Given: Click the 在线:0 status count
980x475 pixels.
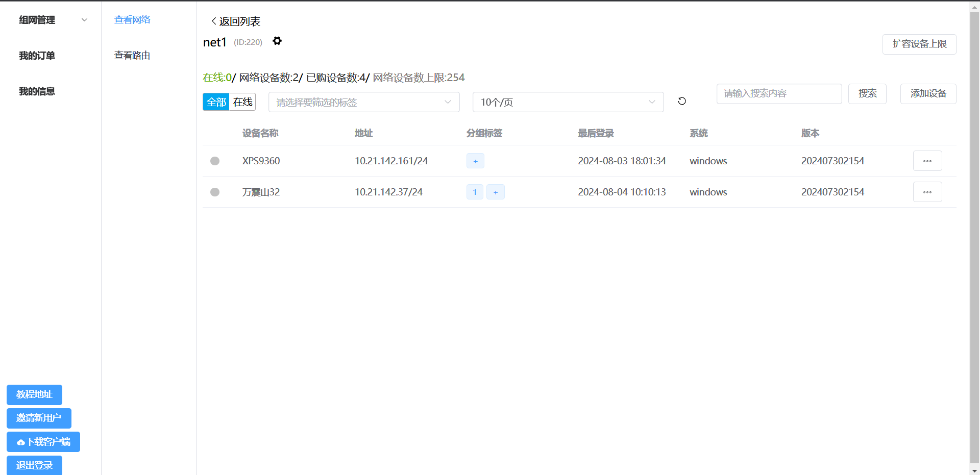Looking at the screenshot, I should point(217,77).
